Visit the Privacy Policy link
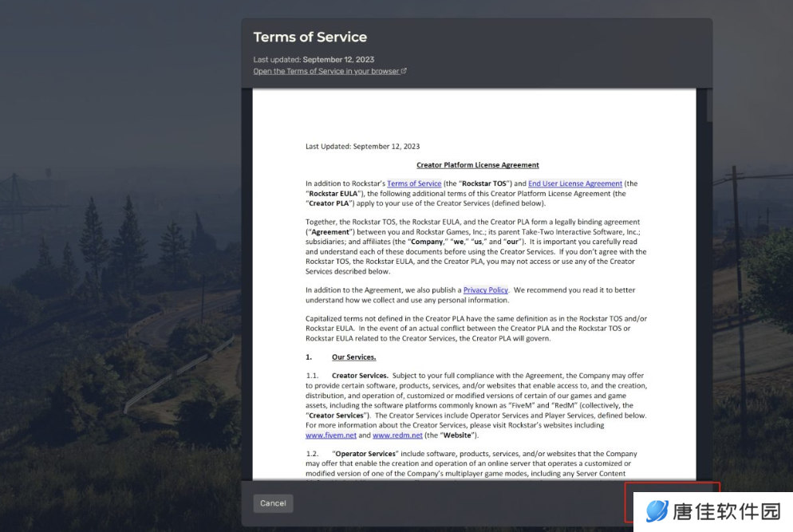Viewport: 793px width, 532px height. click(x=486, y=290)
